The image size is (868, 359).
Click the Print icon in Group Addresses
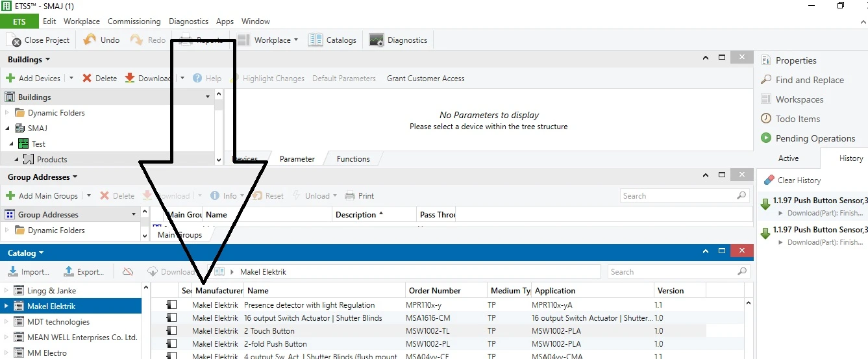(x=350, y=195)
